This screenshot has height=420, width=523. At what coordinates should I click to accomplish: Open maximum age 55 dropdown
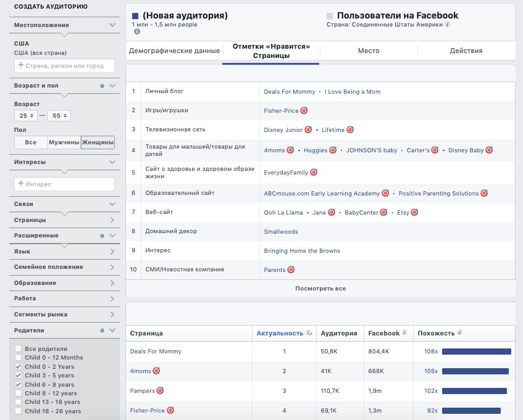[59, 115]
